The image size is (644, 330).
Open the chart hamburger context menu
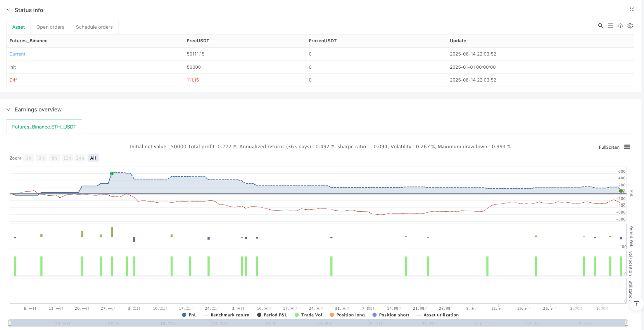pos(627,147)
